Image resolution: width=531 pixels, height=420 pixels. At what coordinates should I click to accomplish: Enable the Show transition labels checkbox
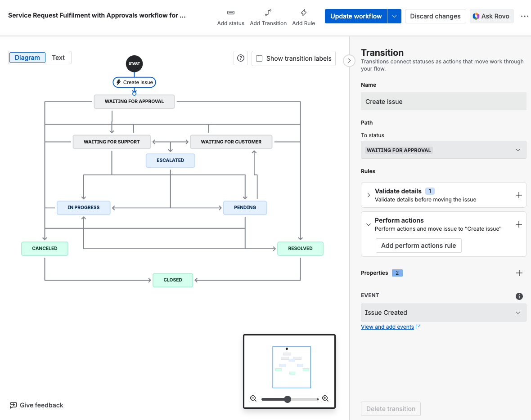tap(259, 58)
